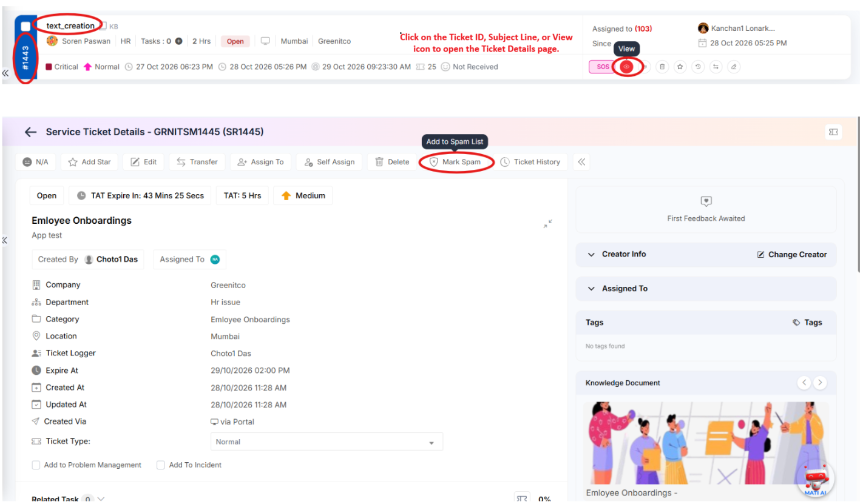
Task: Click Add Star in the toolbar
Action: point(89,162)
